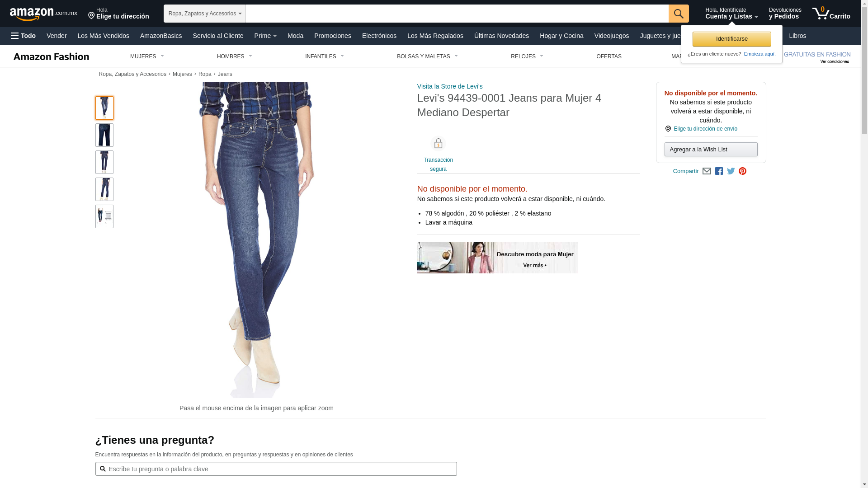Screen dimensions: 868x488
Task: Share product via email icon
Action: [707, 171]
